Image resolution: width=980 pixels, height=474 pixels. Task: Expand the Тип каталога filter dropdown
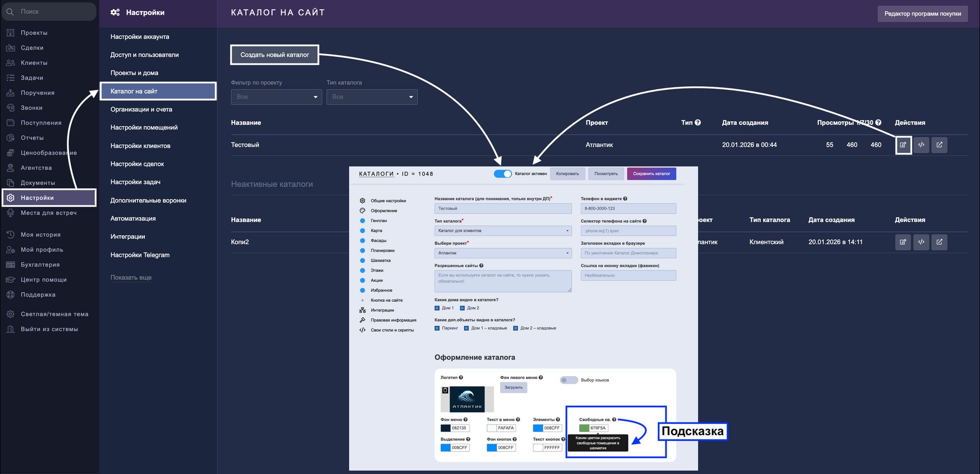click(x=372, y=97)
